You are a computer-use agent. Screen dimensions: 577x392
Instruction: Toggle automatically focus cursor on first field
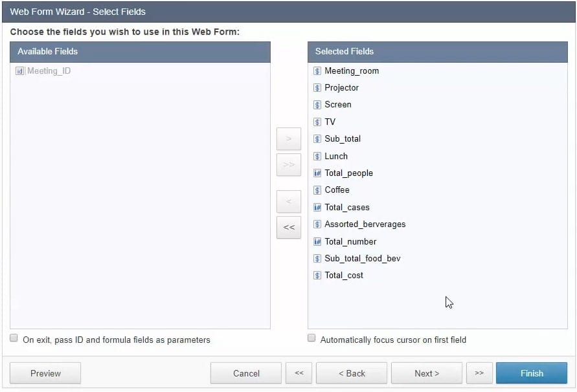tap(311, 338)
